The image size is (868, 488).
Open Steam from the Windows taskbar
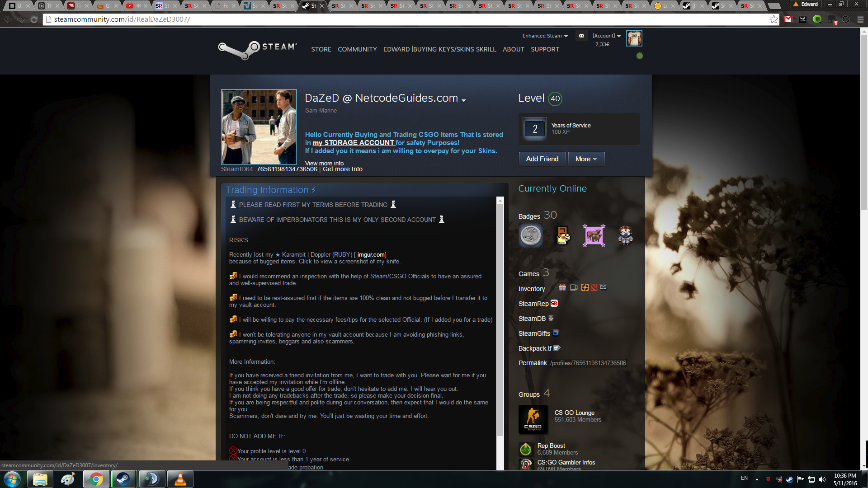coord(123,479)
